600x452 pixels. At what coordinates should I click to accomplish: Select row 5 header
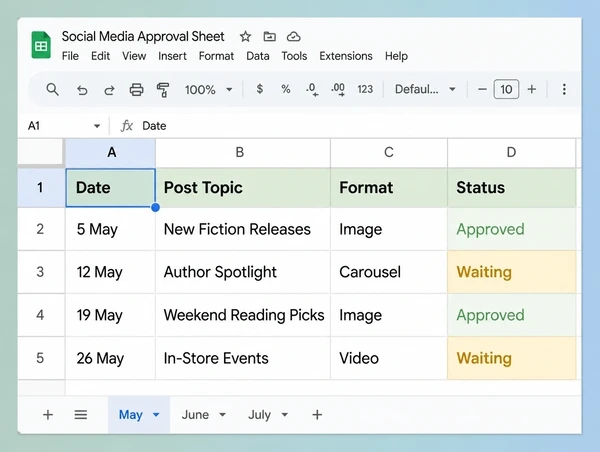[x=41, y=358]
